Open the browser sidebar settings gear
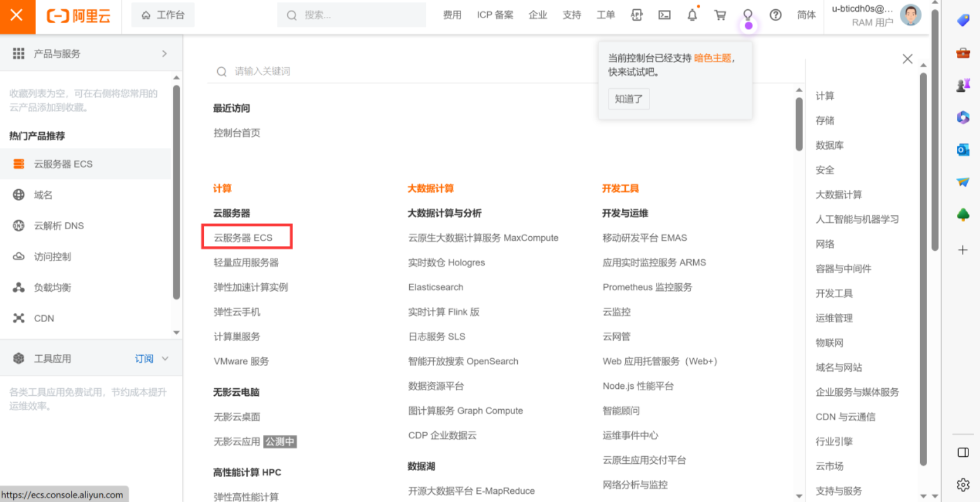This screenshot has height=502, width=980. 963,485
